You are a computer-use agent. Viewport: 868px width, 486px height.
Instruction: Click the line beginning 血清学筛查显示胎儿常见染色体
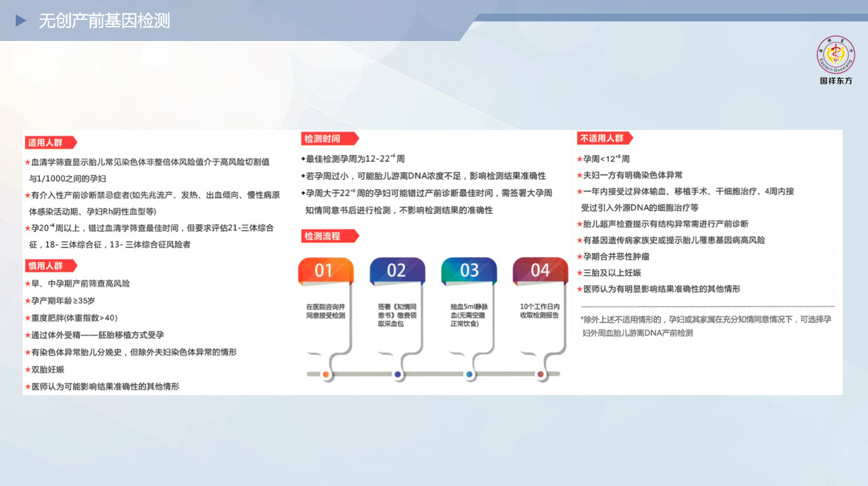pos(147,170)
